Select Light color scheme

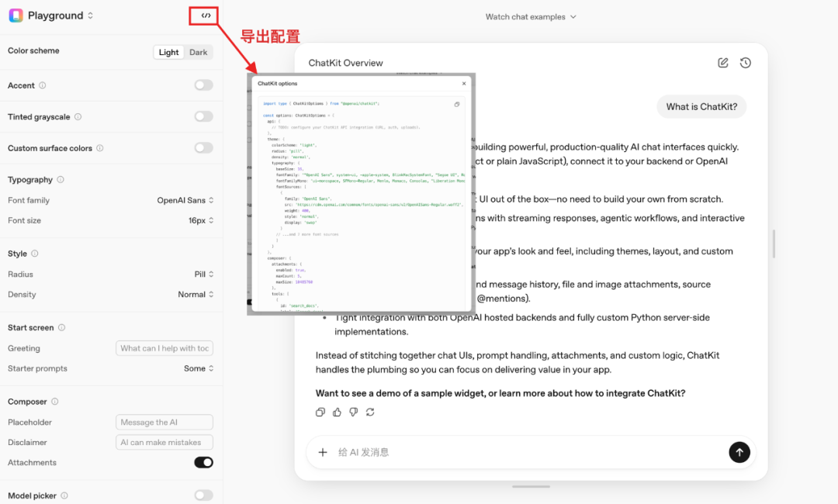(x=168, y=52)
